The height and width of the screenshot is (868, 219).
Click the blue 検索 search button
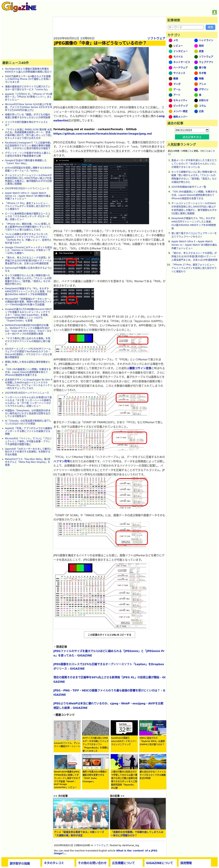tap(210, 27)
